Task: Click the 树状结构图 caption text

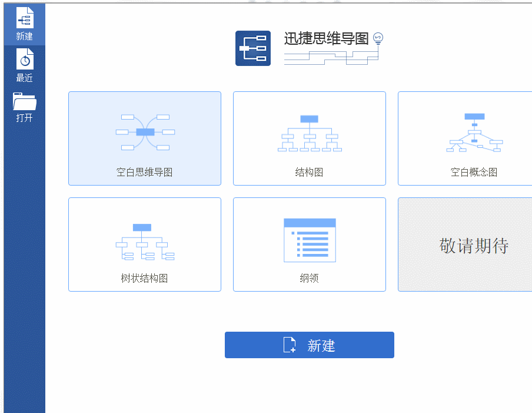Action: coord(144,279)
